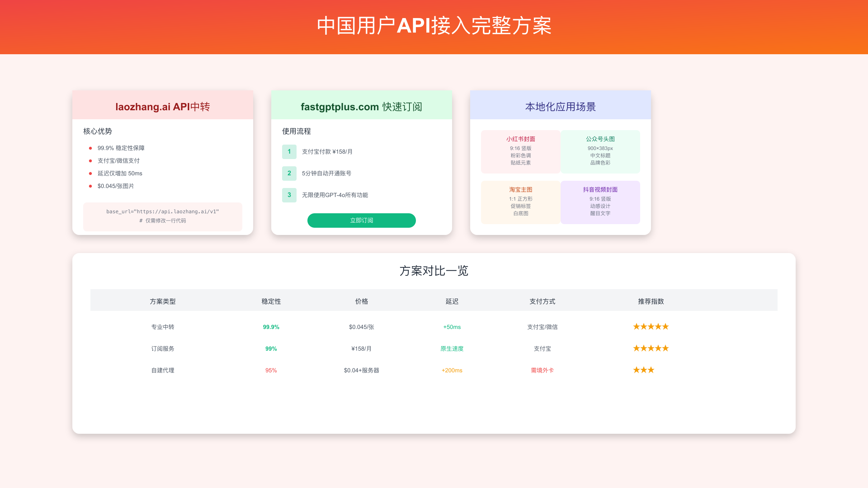Click the +50ms latency cell
The image size is (868, 488).
[452, 327]
